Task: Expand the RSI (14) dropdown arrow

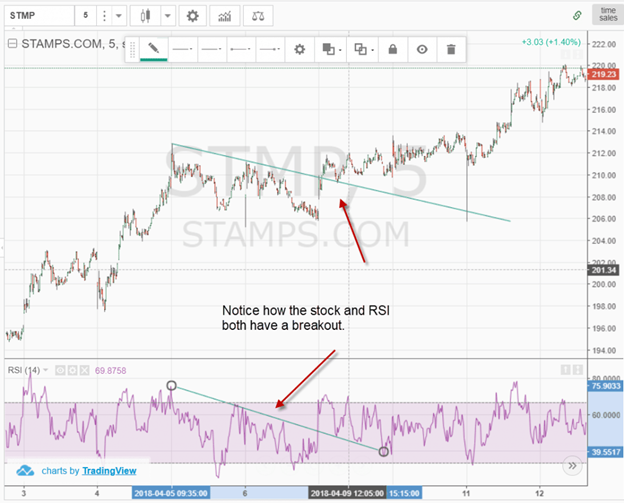Action: (x=46, y=370)
